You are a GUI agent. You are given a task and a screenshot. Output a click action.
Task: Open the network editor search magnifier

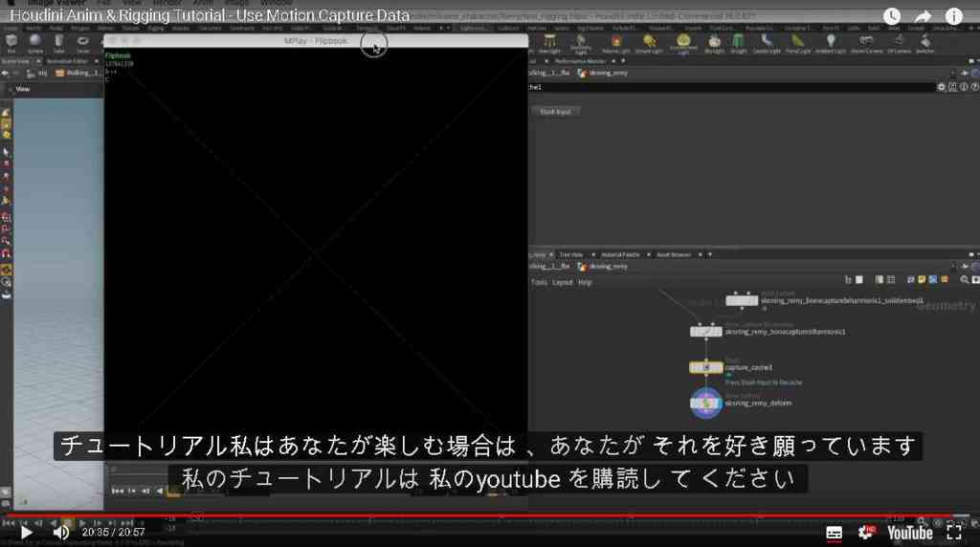965,280
